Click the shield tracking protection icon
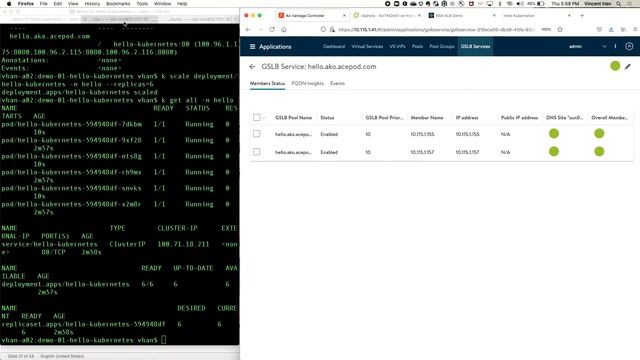 coord(323,29)
